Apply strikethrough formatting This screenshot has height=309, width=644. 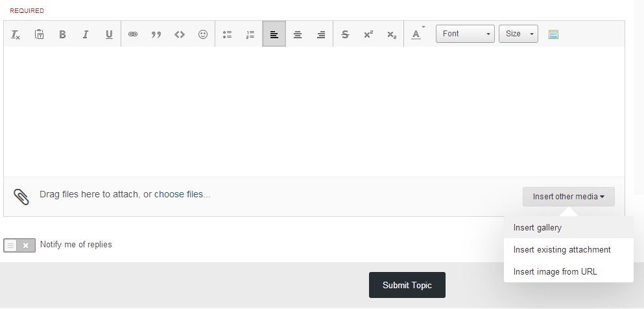pos(345,34)
